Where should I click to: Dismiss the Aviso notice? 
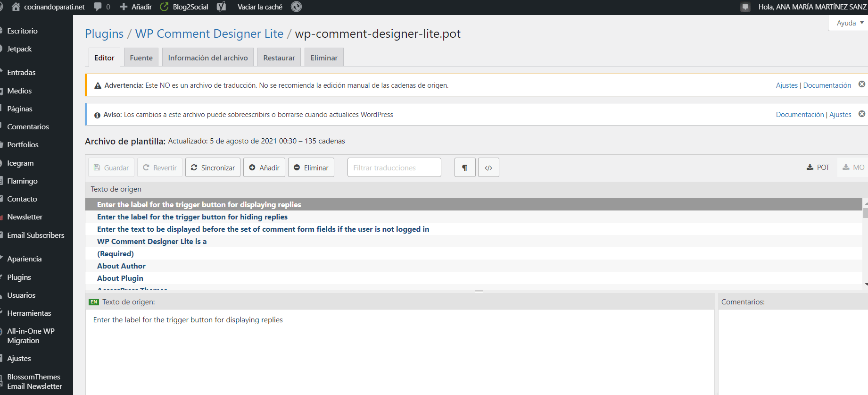(862, 114)
